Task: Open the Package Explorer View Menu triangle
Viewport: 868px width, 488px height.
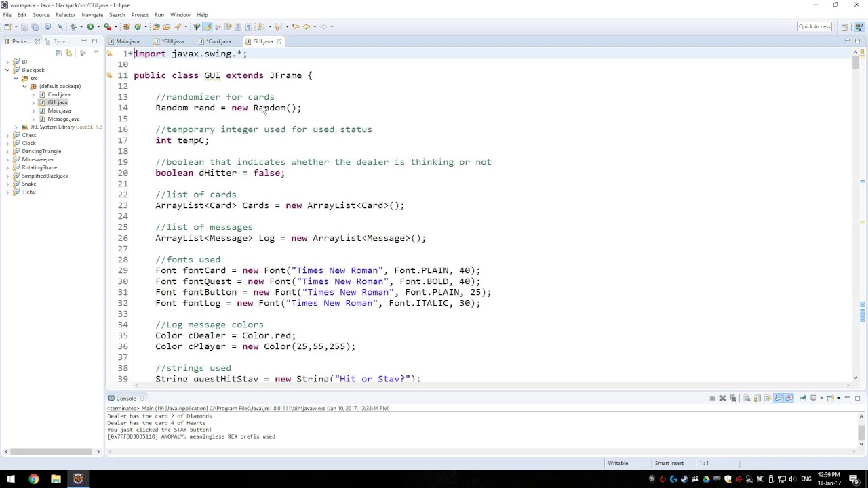Action: (95, 53)
